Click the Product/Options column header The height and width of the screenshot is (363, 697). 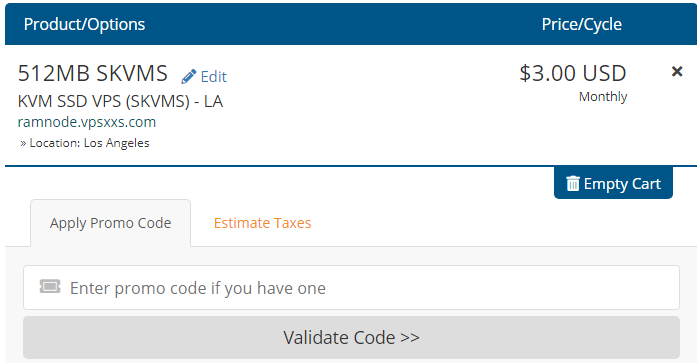(84, 24)
